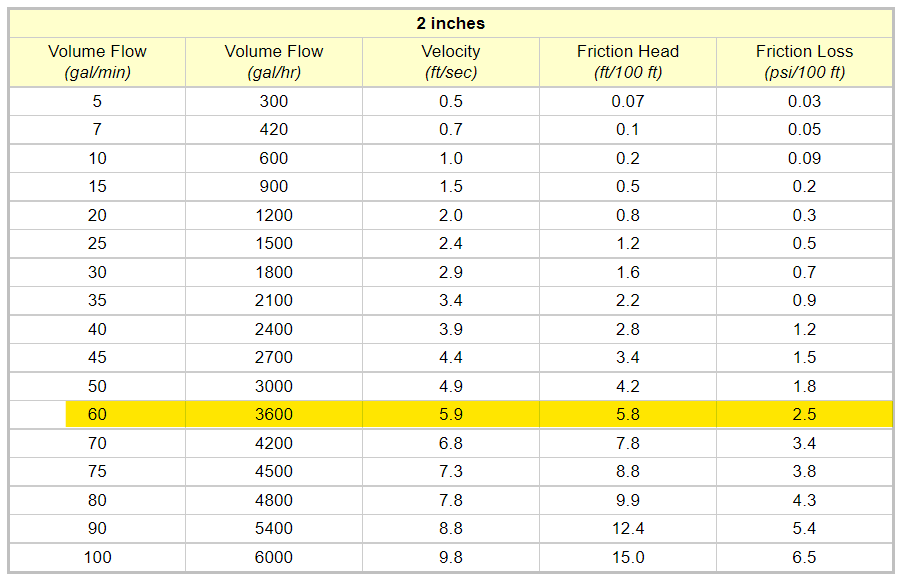Click the 6.5 friction loss value
The image size is (903, 580).
tap(804, 557)
